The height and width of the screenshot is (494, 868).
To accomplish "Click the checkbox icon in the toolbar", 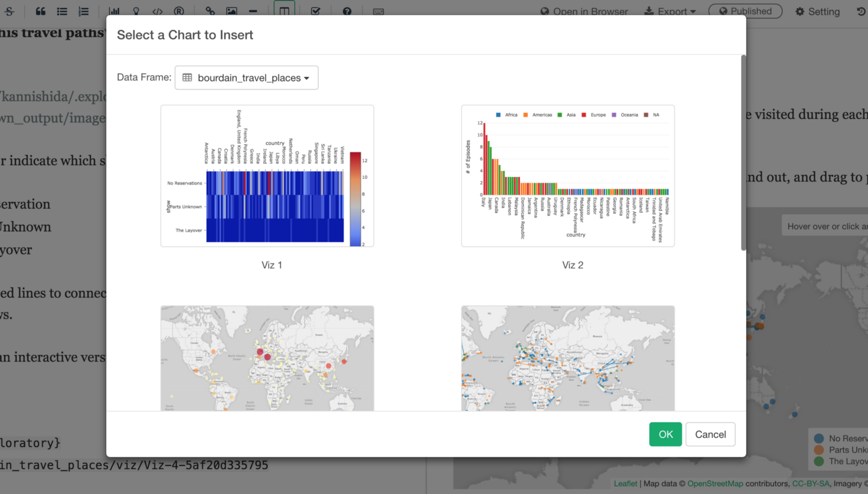I will pos(316,11).
